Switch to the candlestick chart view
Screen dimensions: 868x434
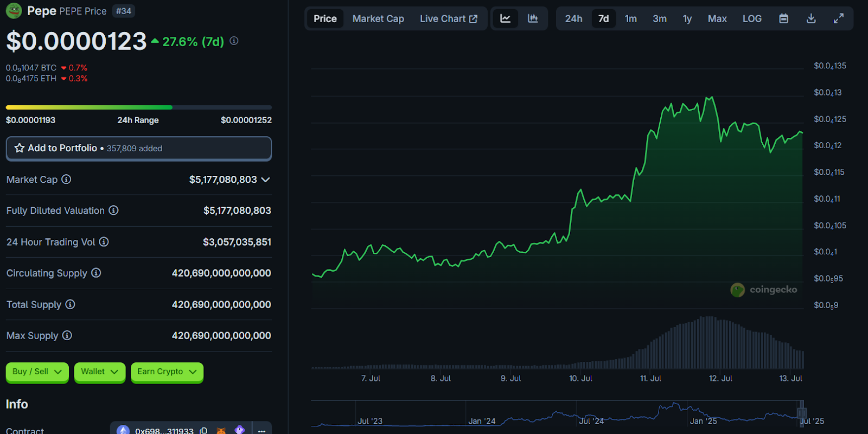coord(533,18)
